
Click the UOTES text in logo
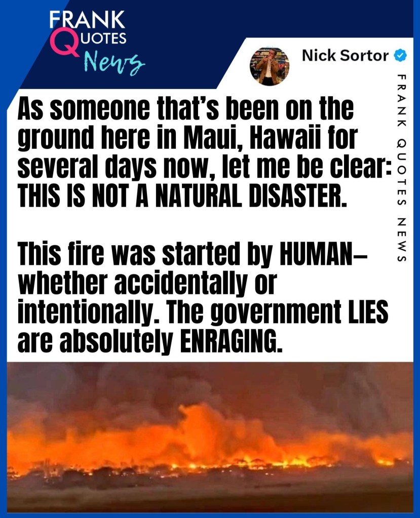tap(102, 38)
